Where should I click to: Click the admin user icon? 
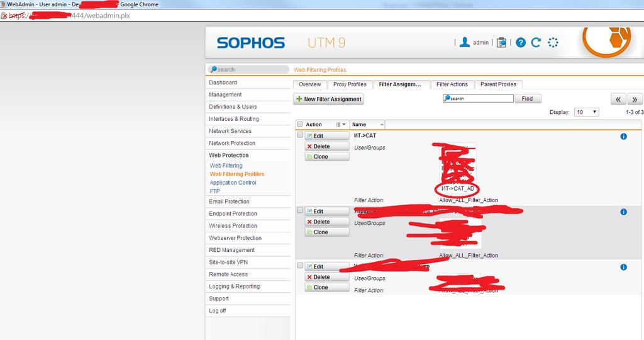tap(465, 42)
